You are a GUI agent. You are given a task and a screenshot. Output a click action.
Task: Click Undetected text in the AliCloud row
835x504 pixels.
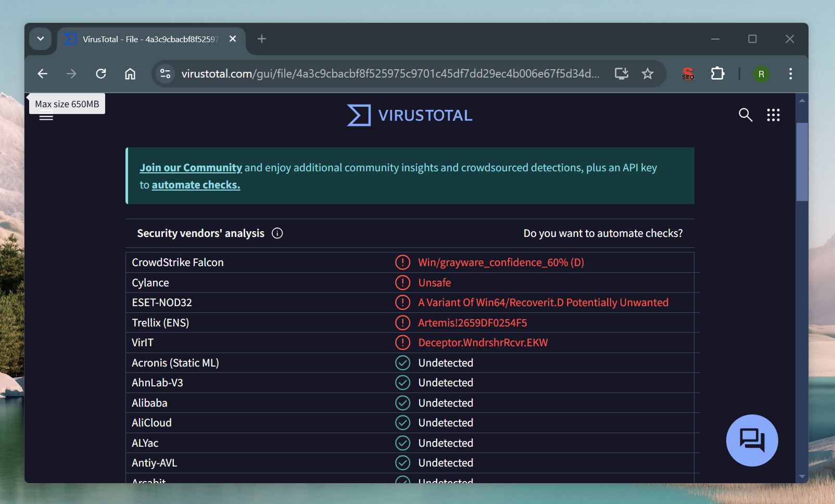pyautogui.click(x=446, y=423)
